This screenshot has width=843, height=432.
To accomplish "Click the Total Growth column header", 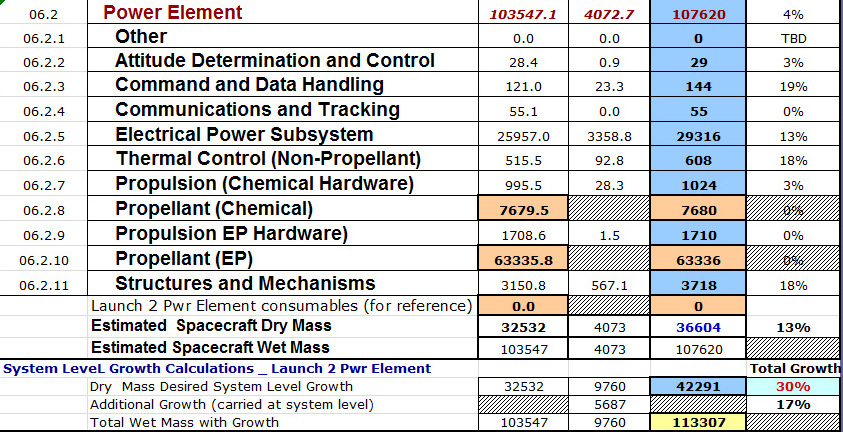I will pyautogui.click(x=795, y=369).
